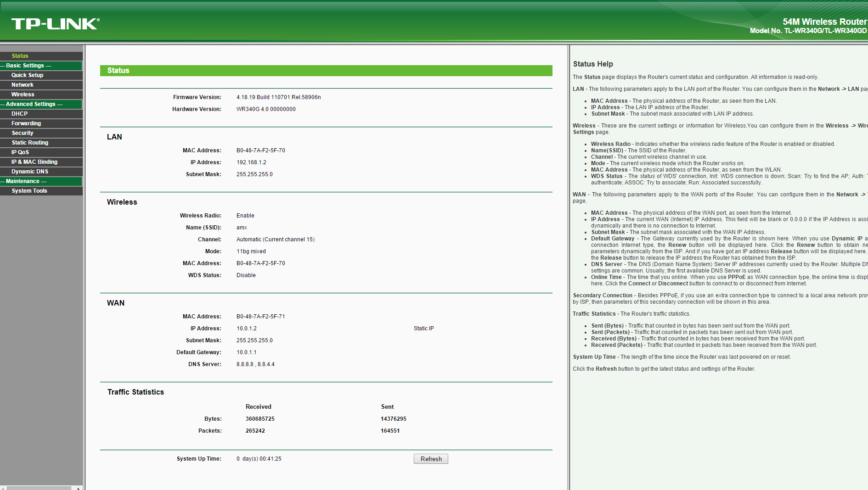Click the Refresh button
Viewport: 868px width, 490px height.
pos(431,459)
